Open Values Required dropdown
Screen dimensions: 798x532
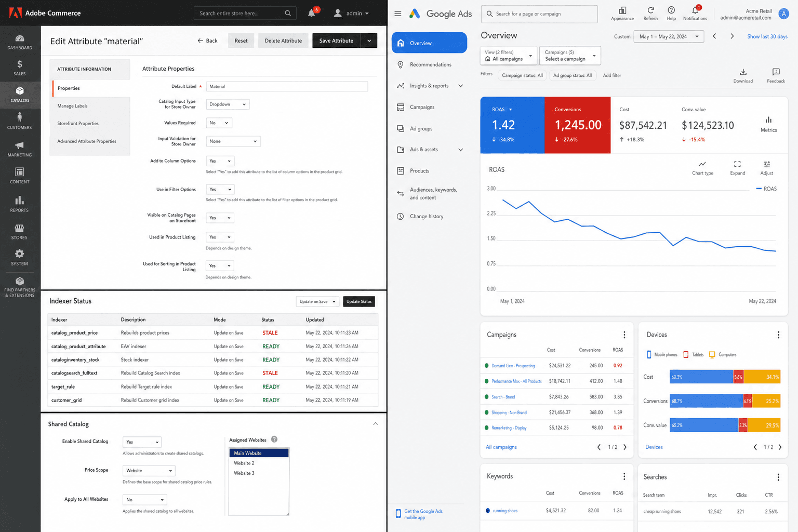[219, 123]
